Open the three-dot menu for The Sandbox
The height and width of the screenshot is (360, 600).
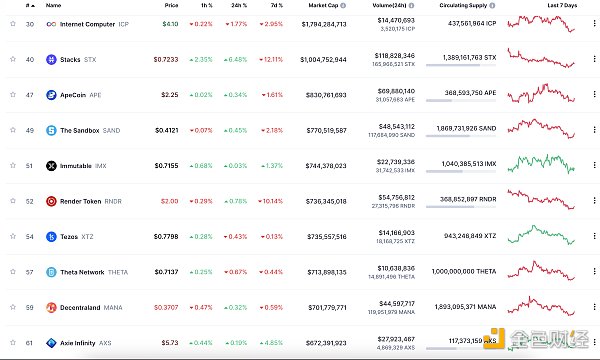594,130
